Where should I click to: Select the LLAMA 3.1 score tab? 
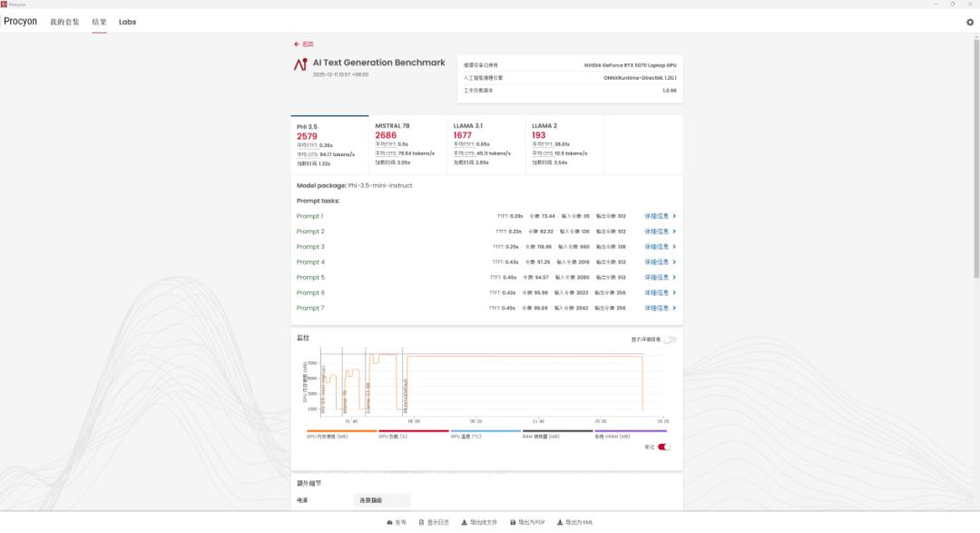486,144
